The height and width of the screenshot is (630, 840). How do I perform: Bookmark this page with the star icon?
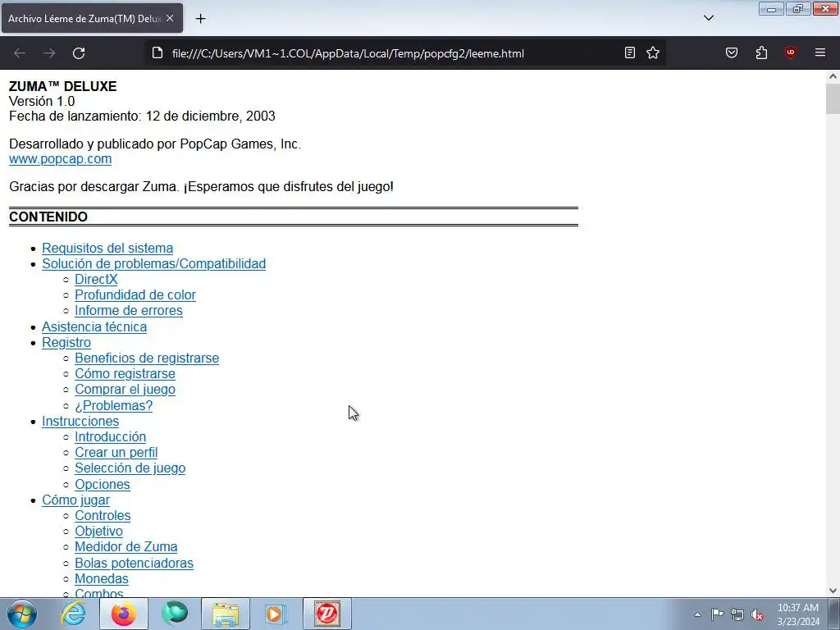652,52
